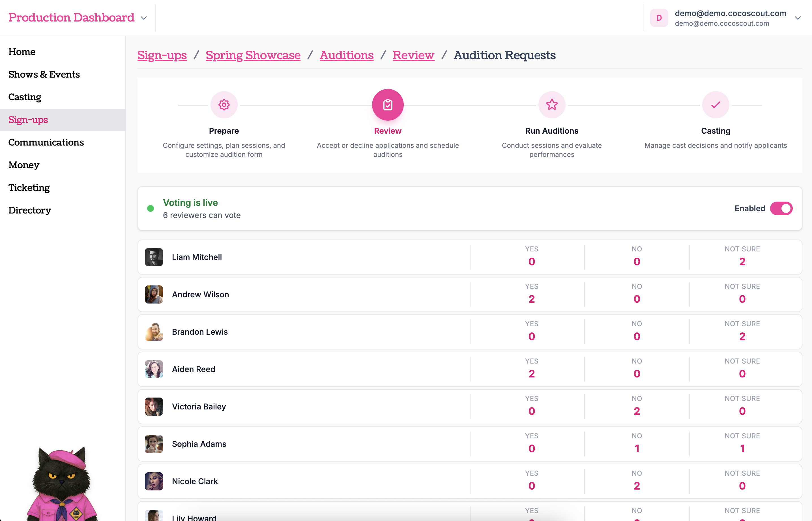Go to Communications in the sidebar

(46, 142)
